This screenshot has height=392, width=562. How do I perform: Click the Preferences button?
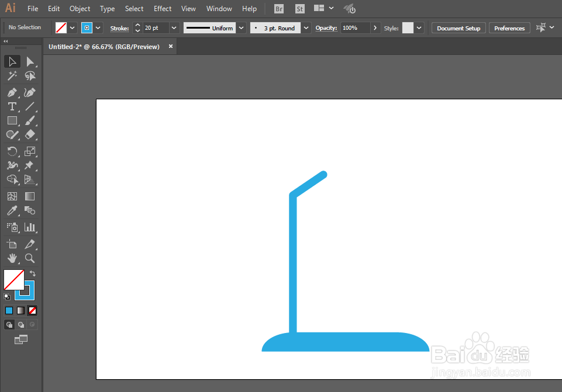tap(509, 28)
